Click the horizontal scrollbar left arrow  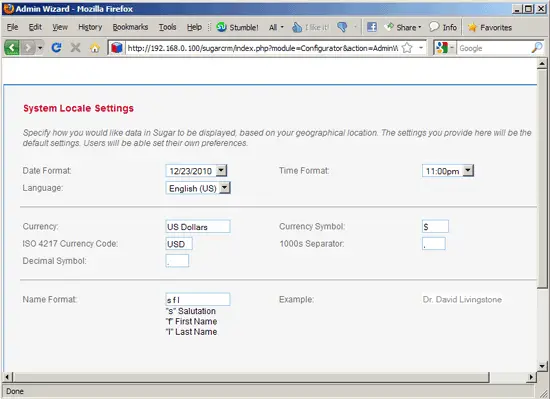coord(8,377)
